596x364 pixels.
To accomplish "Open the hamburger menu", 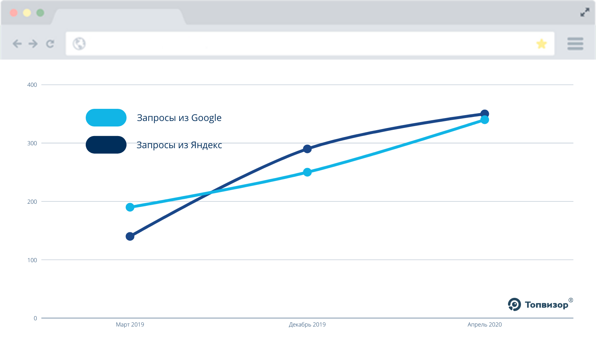I will pos(575,43).
